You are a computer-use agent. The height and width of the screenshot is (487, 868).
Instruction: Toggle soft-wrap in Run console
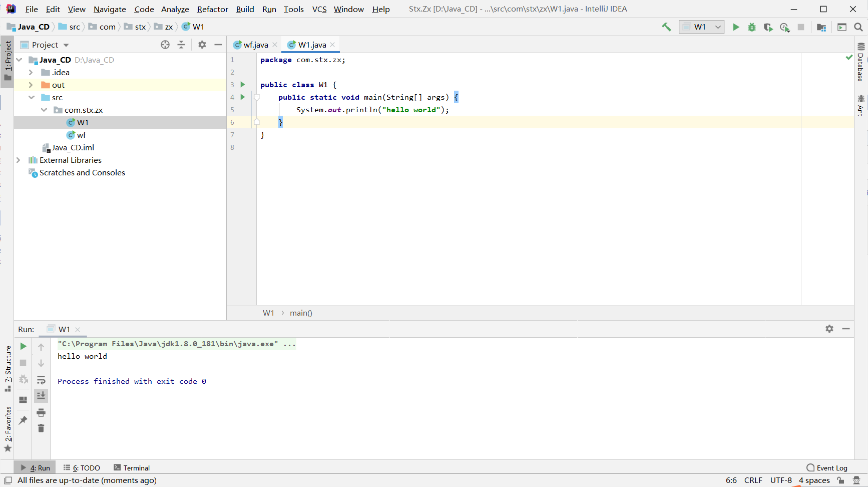[41, 380]
